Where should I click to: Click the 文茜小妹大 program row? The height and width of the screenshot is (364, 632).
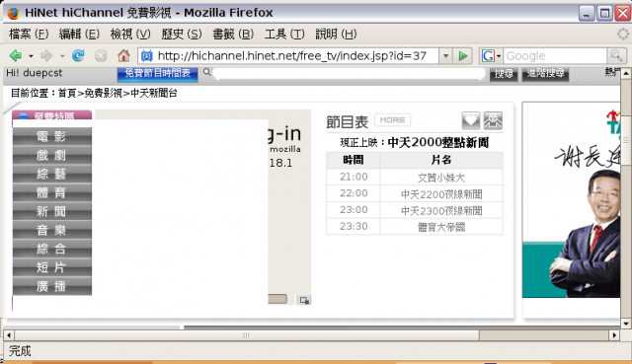click(441, 178)
